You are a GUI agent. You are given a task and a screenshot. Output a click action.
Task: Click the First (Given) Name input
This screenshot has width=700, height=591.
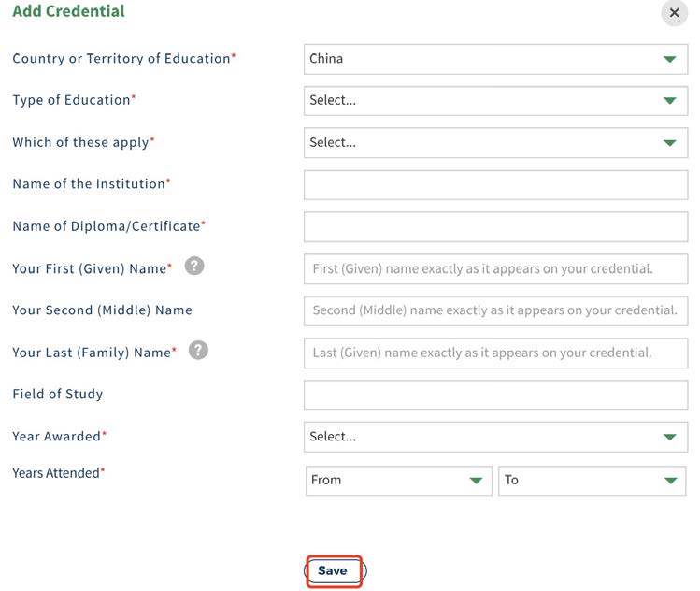point(495,269)
